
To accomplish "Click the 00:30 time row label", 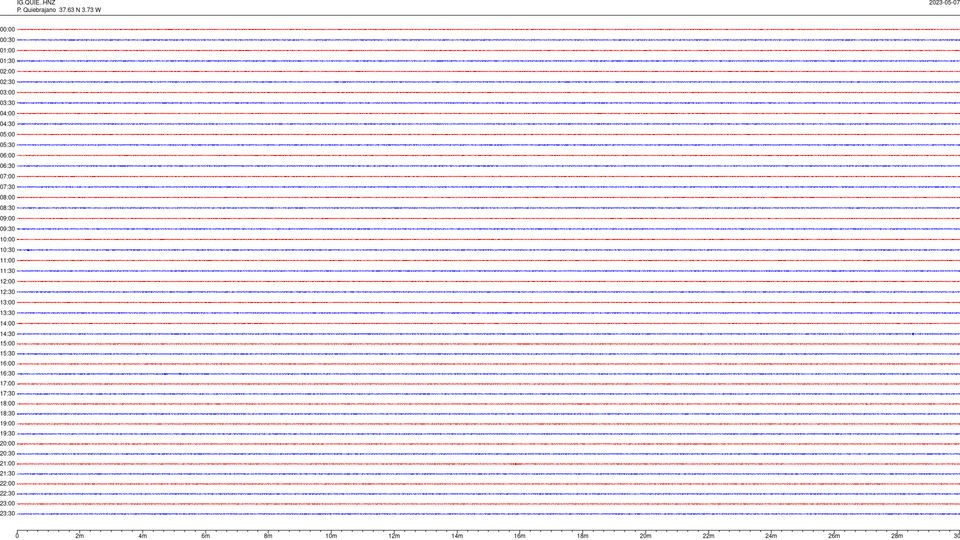I will point(7,40).
